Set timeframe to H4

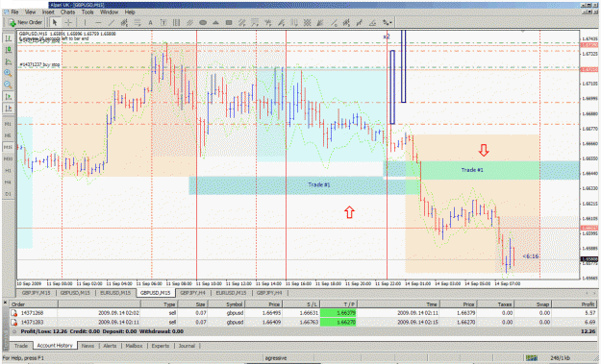click(8, 182)
